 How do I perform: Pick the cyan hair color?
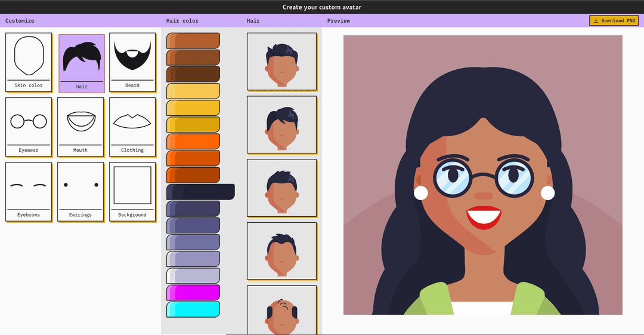193,309
